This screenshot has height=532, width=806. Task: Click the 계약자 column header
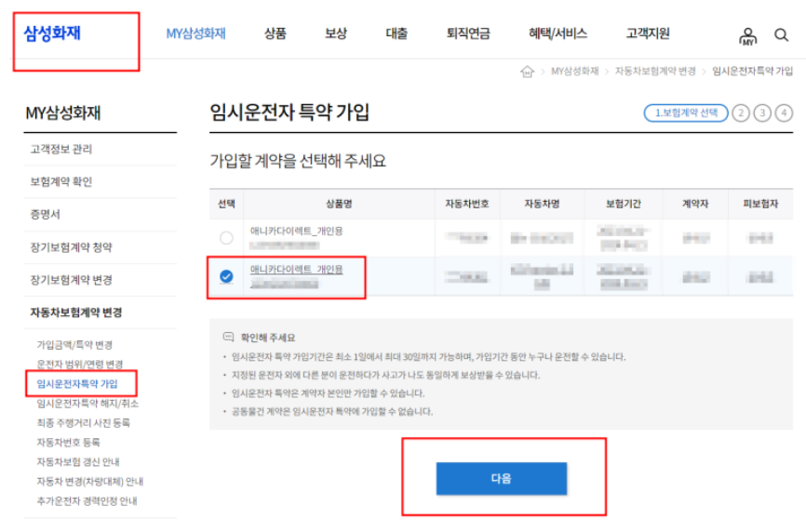(x=695, y=204)
